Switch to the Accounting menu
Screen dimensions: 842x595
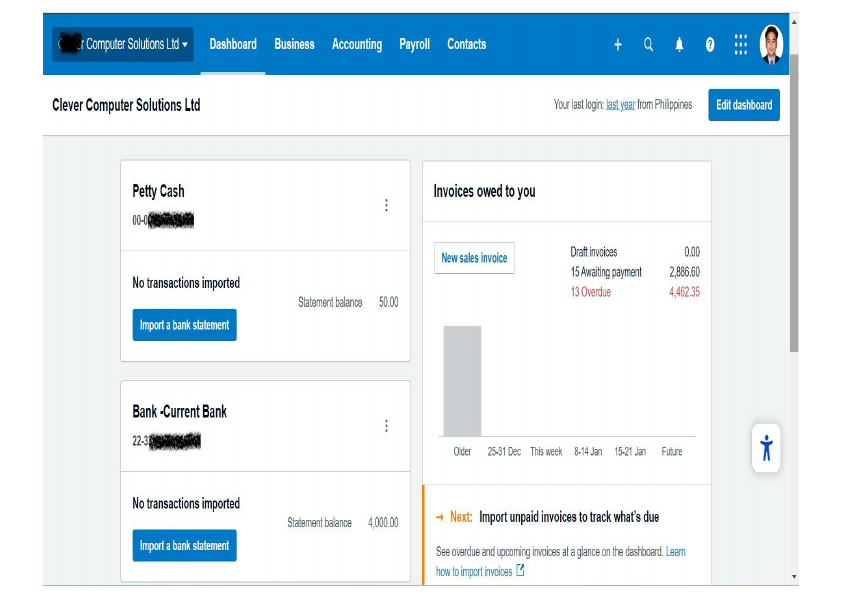[x=357, y=44]
